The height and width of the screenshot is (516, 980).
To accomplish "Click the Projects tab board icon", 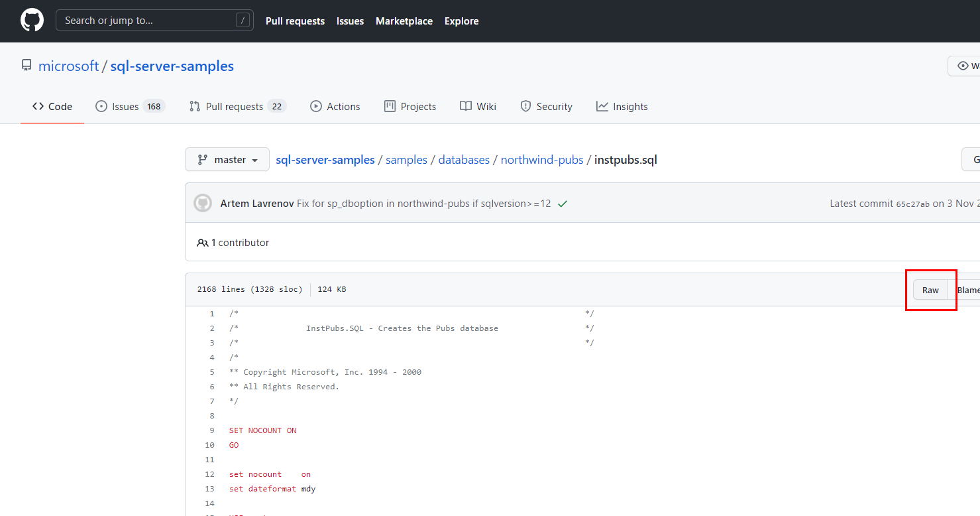I will [x=390, y=106].
